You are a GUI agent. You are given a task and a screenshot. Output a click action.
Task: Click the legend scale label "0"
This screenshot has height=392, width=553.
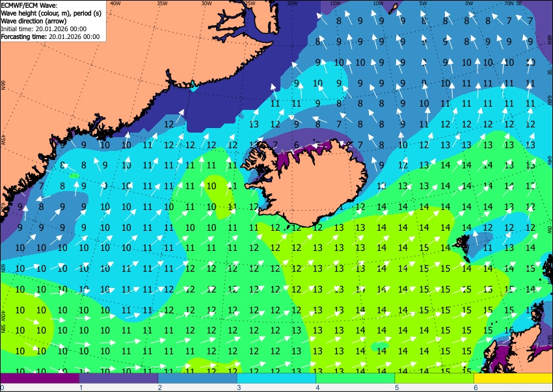[2, 387]
